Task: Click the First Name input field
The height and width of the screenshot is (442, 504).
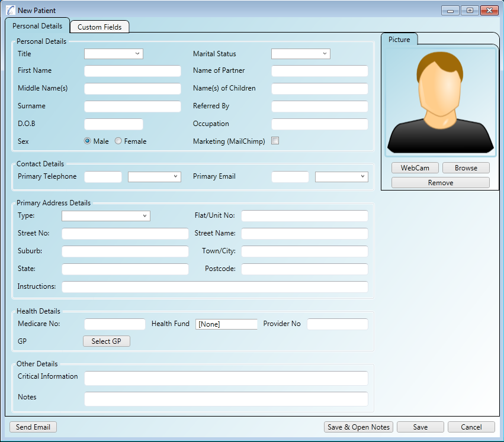Action: click(132, 71)
